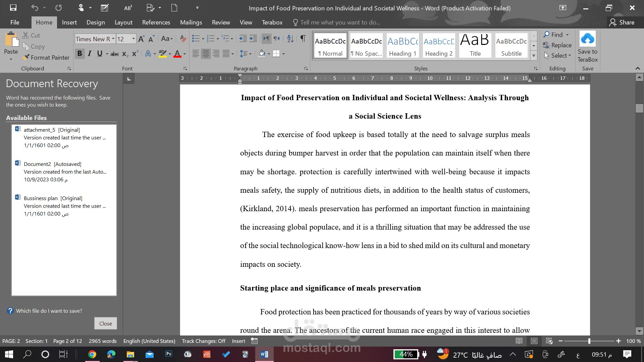Switch to the Design tab
This screenshot has width=644, height=362.
coord(96,22)
